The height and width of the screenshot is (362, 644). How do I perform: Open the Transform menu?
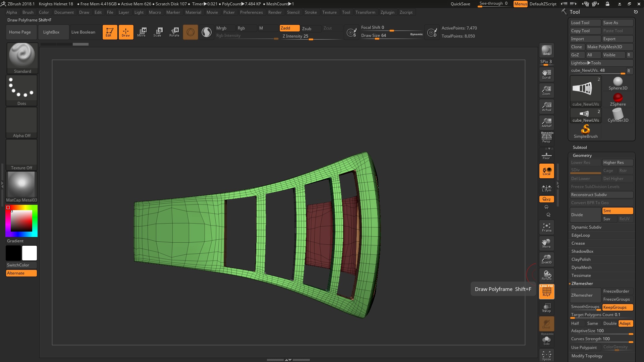pyautogui.click(x=365, y=12)
